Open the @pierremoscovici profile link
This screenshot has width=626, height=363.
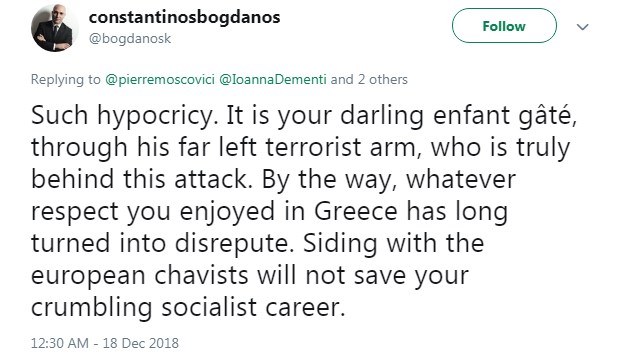coord(160,79)
